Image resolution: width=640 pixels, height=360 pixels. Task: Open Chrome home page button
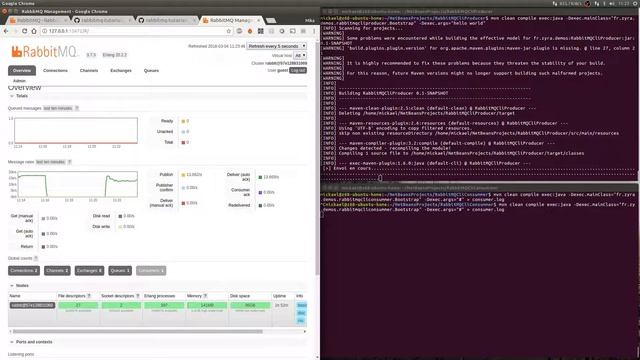(34, 31)
